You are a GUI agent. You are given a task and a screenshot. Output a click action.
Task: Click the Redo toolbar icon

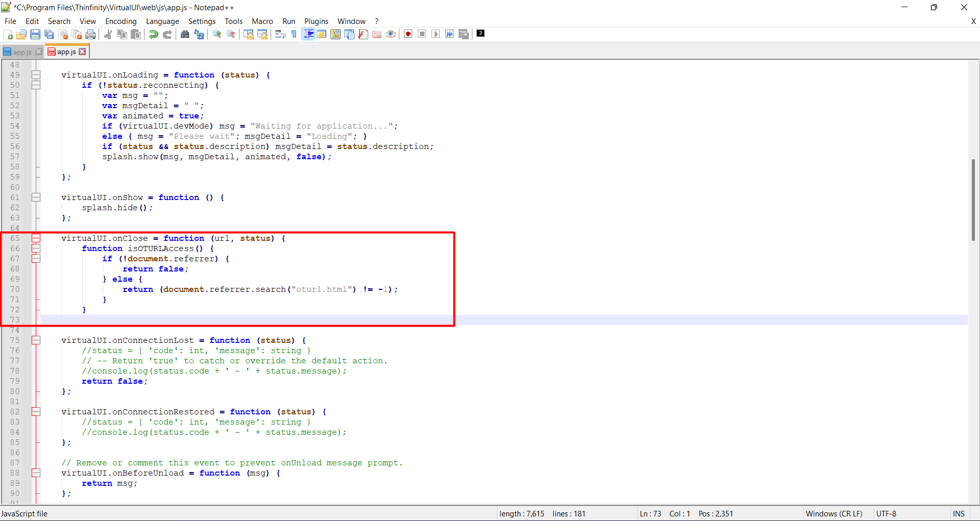point(167,34)
